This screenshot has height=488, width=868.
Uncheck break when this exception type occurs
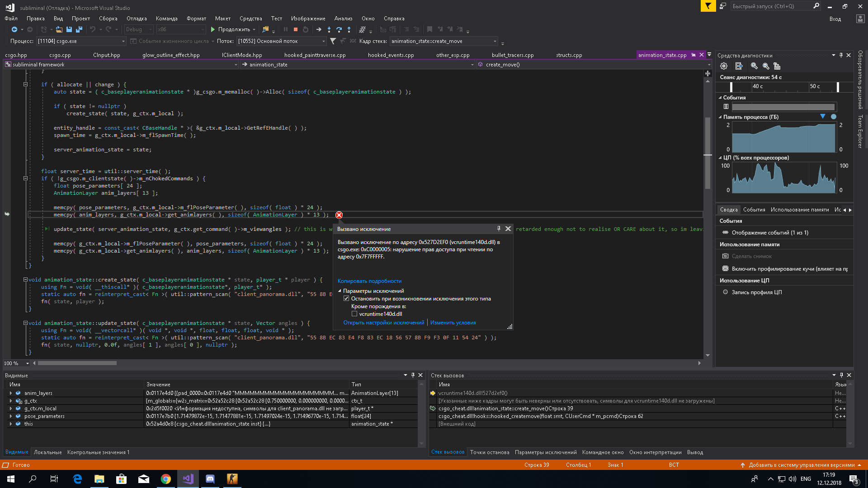coord(346,299)
